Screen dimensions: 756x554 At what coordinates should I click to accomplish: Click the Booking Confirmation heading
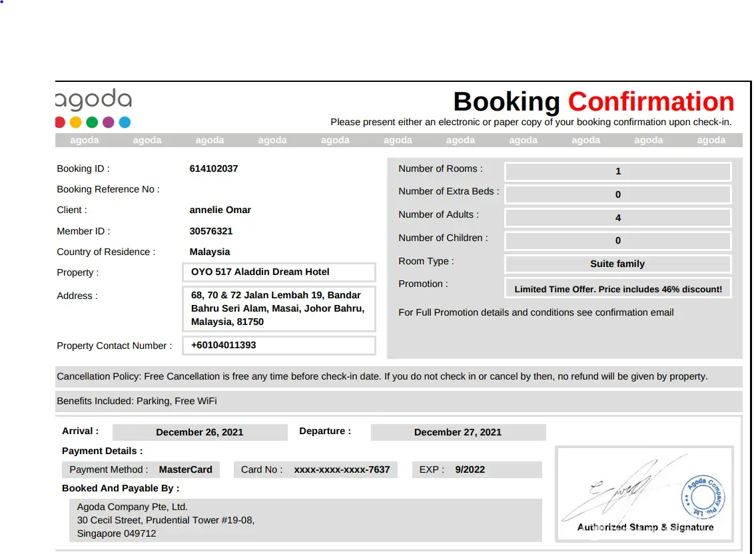pos(593,102)
